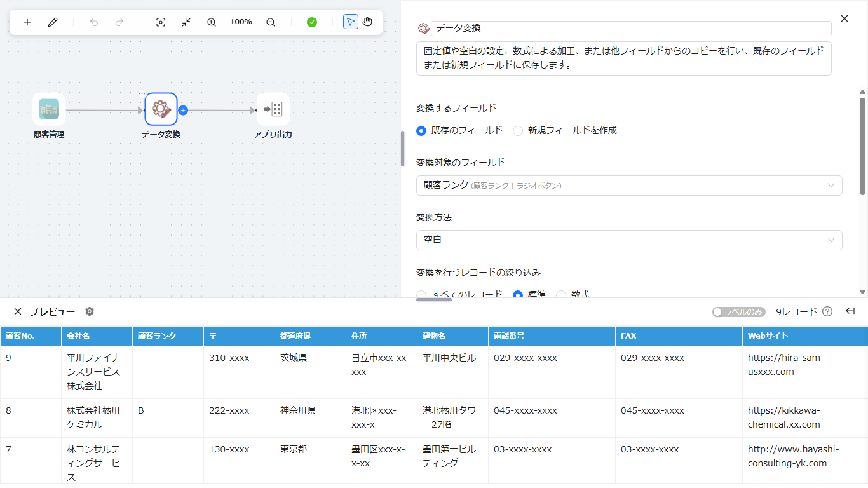Viewport: 868px width, 488px height.
Task: Click the collapse-left arrow icon in preview bar
Action: pyautogui.click(x=850, y=311)
